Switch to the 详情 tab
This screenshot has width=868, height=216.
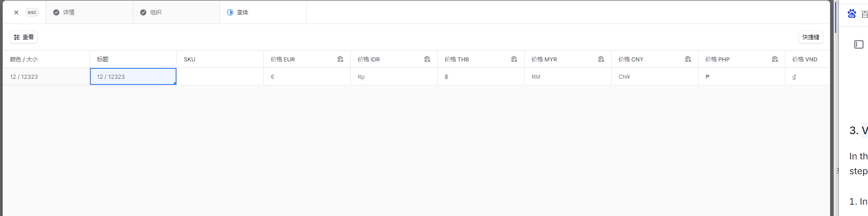pyautogui.click(x=64, y=13)
